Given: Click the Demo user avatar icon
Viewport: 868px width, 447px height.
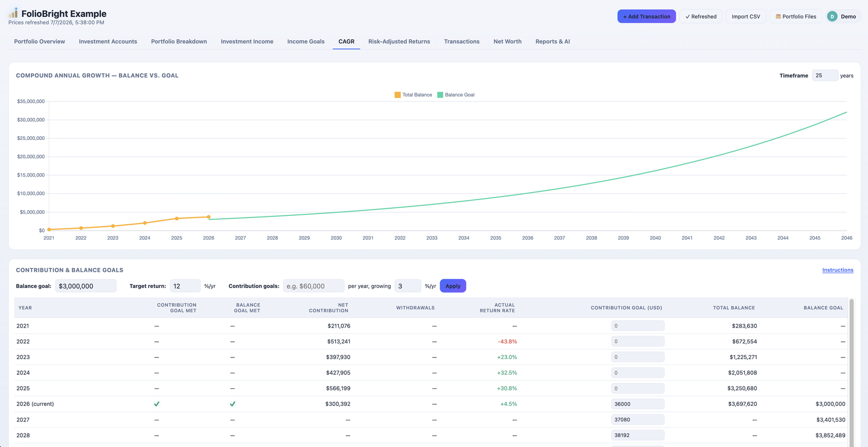Looking at the screenshot, I should tap(832, 17).
